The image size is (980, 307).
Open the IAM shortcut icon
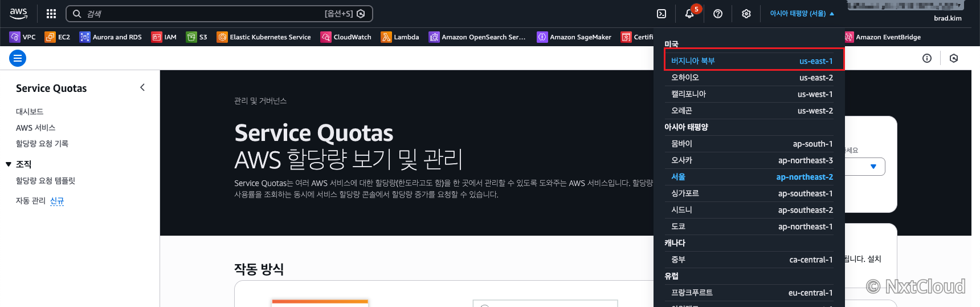tap(157, 37)
